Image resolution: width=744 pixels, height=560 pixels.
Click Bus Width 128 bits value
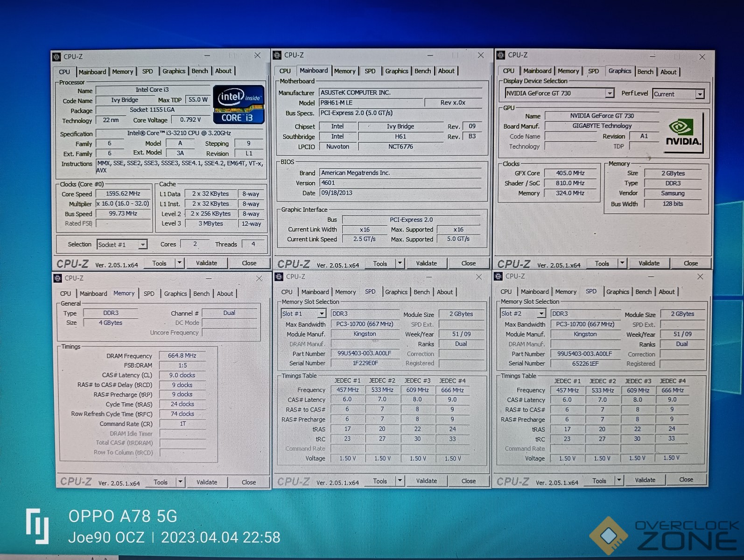(673, 204)
